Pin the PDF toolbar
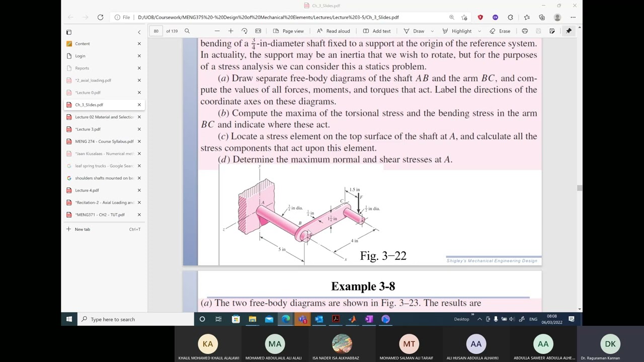This screenshot has width=644, height=362. [x=569, y=31]
